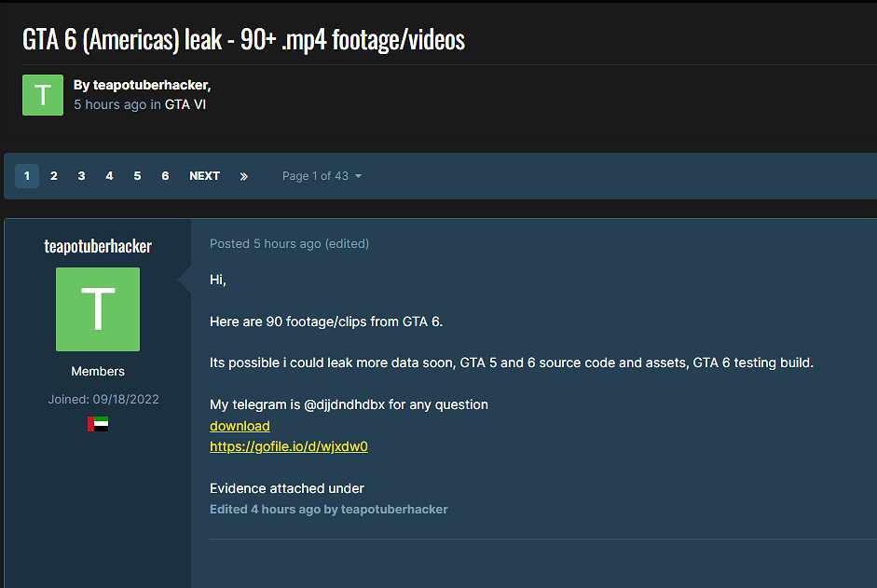Viewport: 877px width, 588px height.
Task: Open the gofile.io URL link
Action: click(289, 446)
